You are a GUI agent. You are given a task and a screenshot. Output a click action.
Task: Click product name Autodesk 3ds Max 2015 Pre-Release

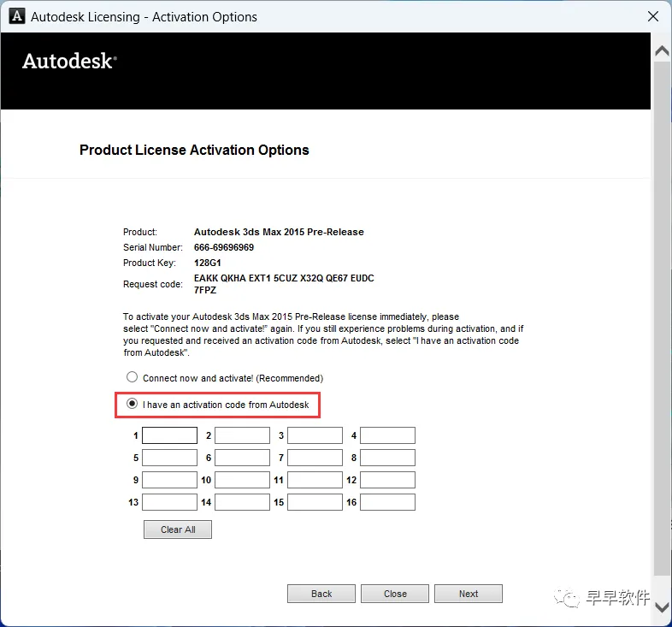coord(279,232)
